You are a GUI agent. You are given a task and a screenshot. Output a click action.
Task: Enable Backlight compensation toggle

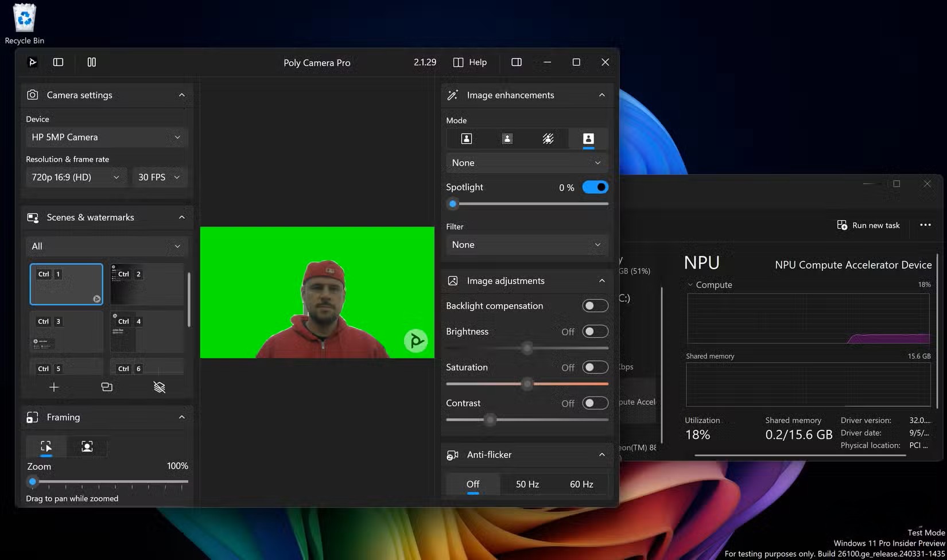(x=595, y=306)
